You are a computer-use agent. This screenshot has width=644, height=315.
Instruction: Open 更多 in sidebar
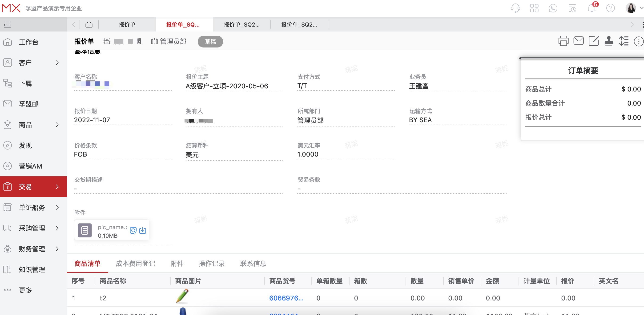pos(33,290)
